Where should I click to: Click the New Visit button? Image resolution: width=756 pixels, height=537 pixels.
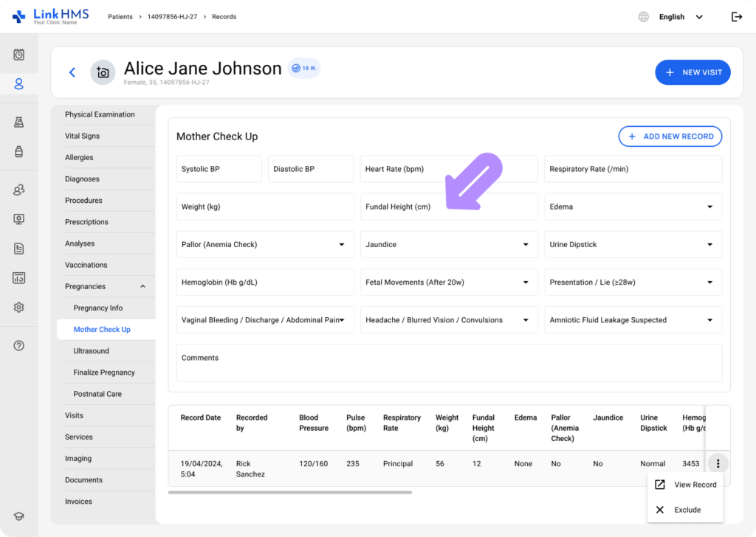pos(693,72)
